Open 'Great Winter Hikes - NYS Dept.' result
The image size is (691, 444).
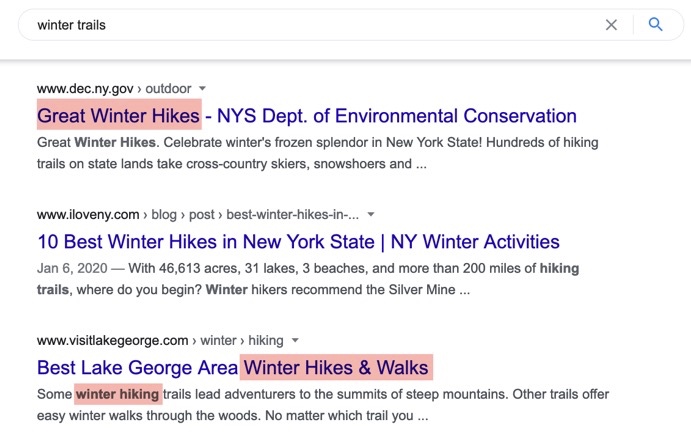307,116
